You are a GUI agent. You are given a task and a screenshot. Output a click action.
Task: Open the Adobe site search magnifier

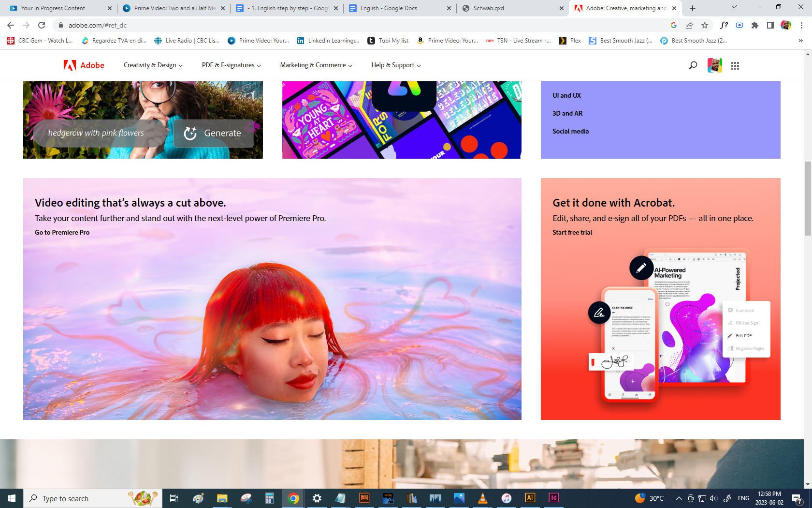click(x=693, y=65)
